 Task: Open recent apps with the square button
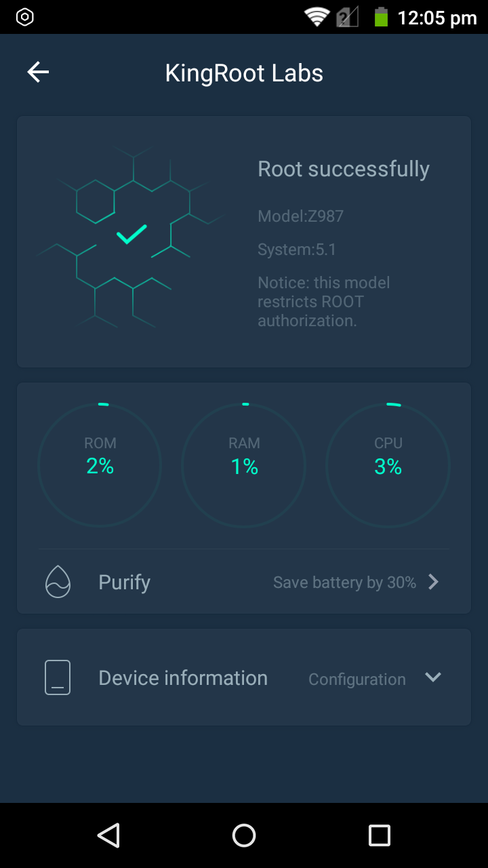380,835
